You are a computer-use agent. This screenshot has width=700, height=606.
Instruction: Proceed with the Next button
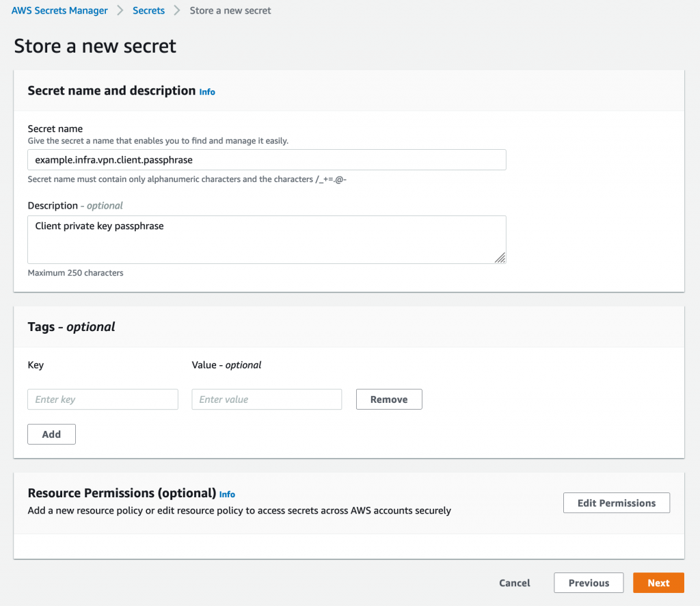tap(658, 583)
